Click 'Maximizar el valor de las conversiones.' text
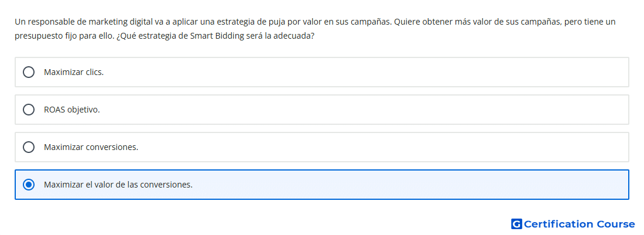This screenshot has width=644, height=235. pos(118,185)
